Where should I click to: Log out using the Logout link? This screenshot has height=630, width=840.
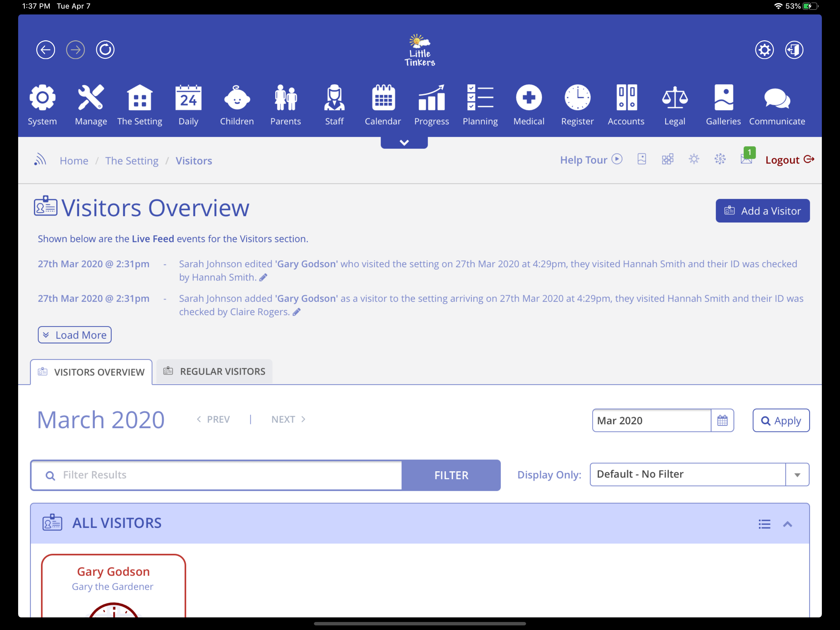[x=790, y=160]
